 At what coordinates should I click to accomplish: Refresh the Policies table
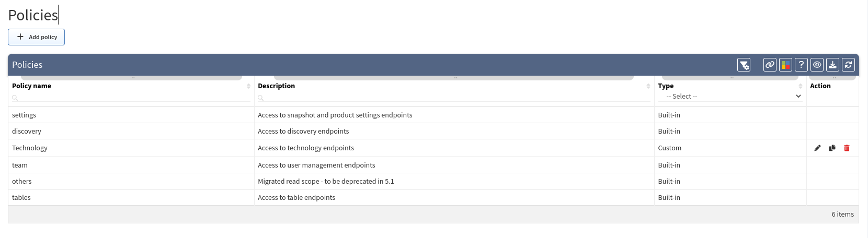coord(849,65)
